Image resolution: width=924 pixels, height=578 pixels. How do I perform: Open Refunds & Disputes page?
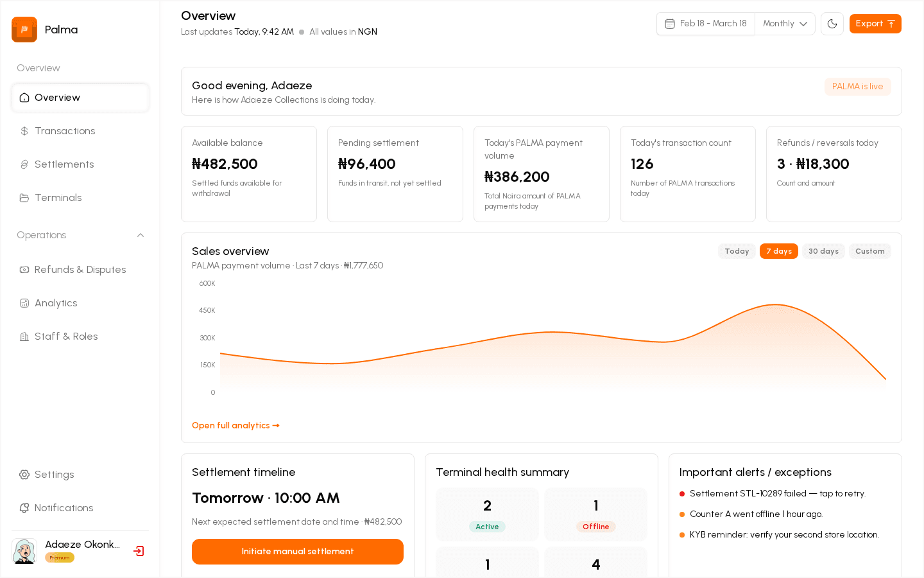[80, 270]
